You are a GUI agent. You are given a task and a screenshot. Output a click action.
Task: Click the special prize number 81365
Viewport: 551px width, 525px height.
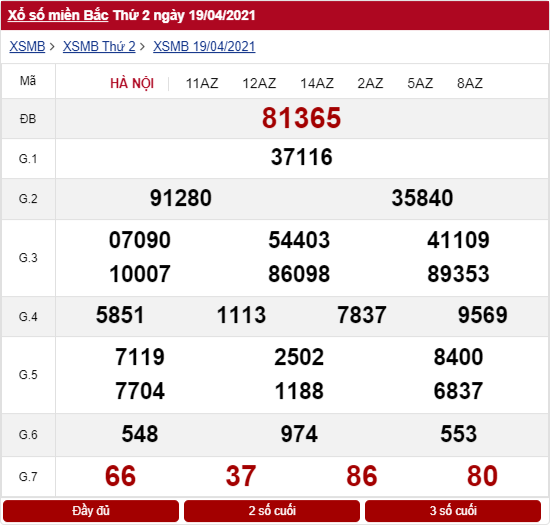pos(302,118)
